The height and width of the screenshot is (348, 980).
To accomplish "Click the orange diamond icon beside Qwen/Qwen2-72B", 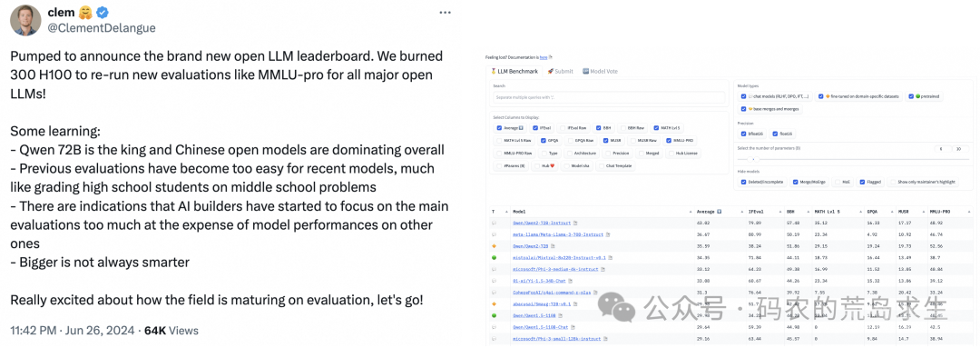I will point(493,246).
